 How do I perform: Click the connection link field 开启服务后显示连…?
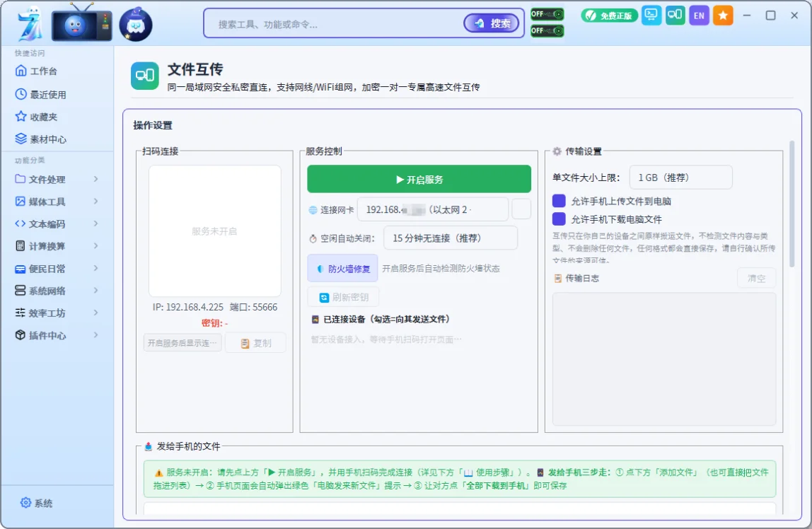pyautogui.click(x=182, y=343)
